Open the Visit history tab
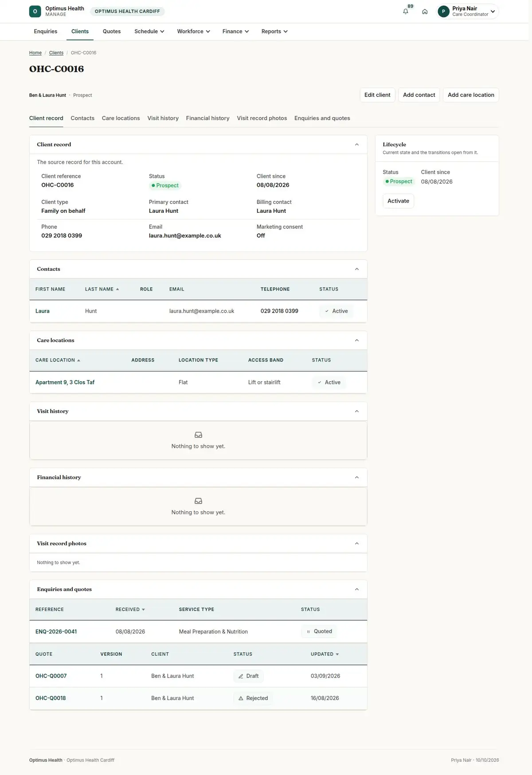The height and width of the screenshot is (775, 532). pos(163,118)
